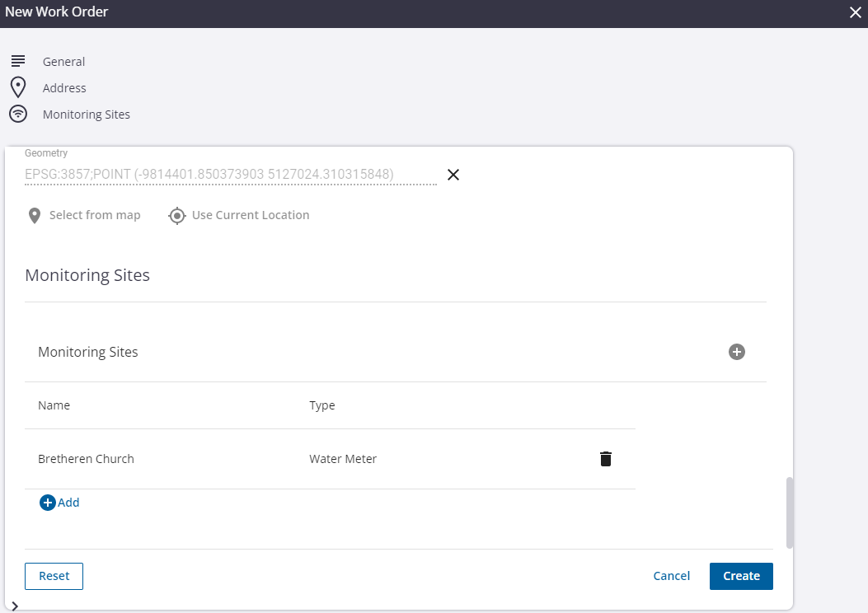
Task: Click the form's vertical scrollbar
Action: [790, 512]
